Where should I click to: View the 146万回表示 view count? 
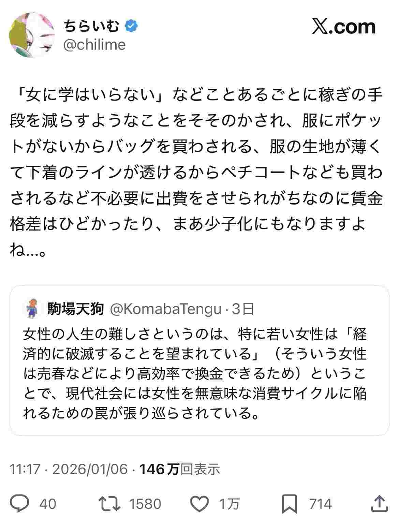pyautogui.click(x=180, y=469)
